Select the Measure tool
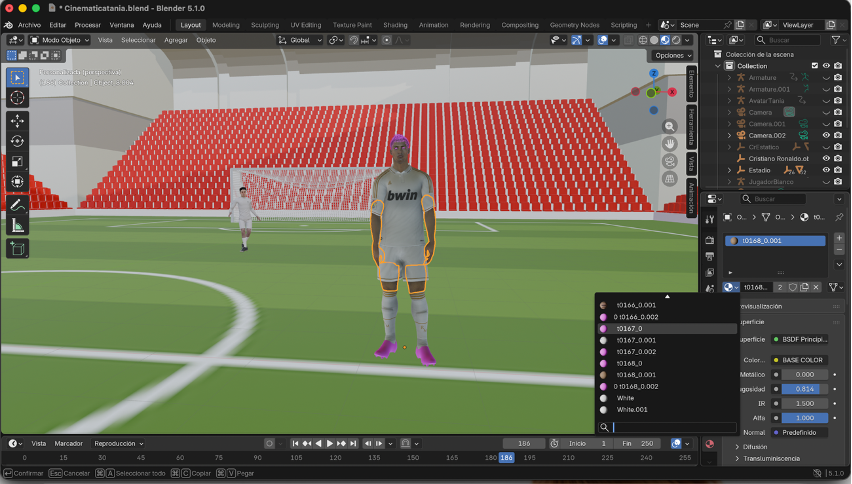The height and width of the screenshot is (484, 852). pyautogui.click(x=17, y=226)
